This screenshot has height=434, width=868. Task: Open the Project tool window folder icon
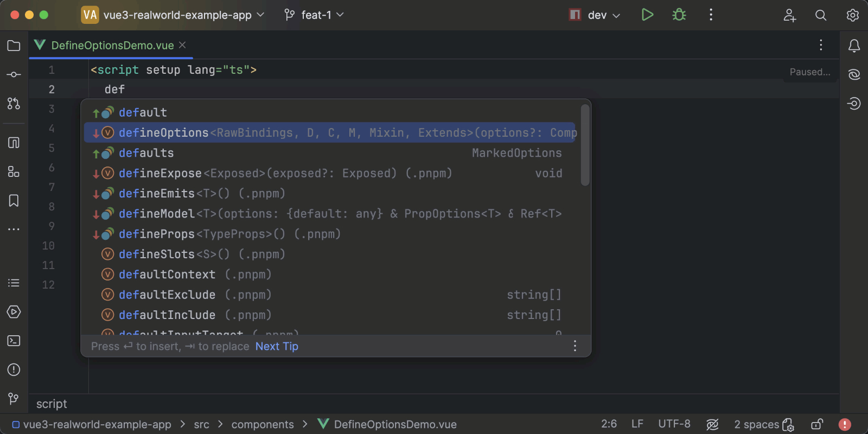coord(14,46)
